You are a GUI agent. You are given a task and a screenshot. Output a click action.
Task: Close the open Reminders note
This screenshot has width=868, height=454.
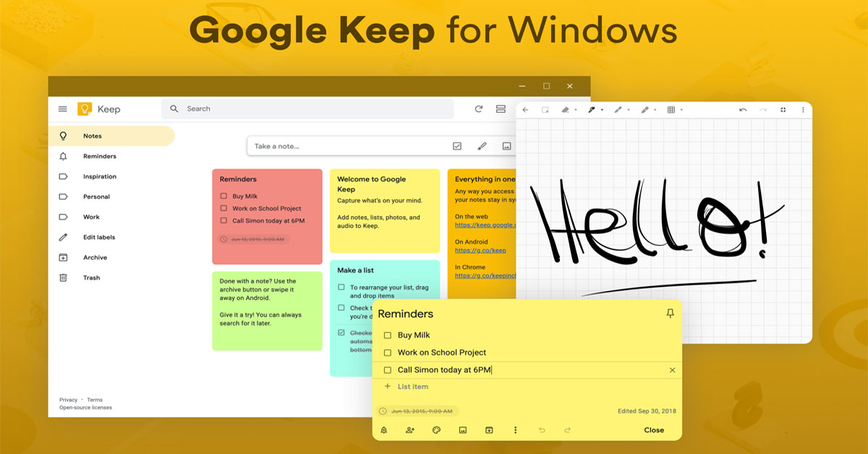point(654,430)
